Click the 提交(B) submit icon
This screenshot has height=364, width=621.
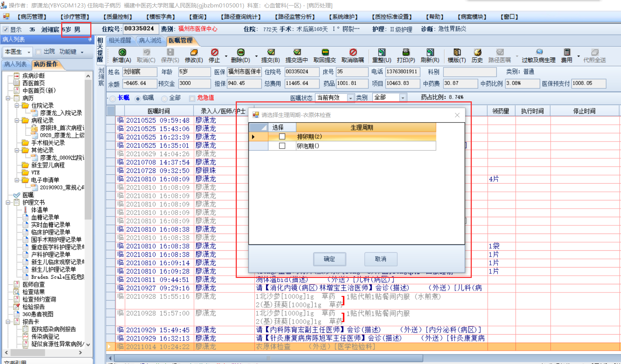click(271, 52)
